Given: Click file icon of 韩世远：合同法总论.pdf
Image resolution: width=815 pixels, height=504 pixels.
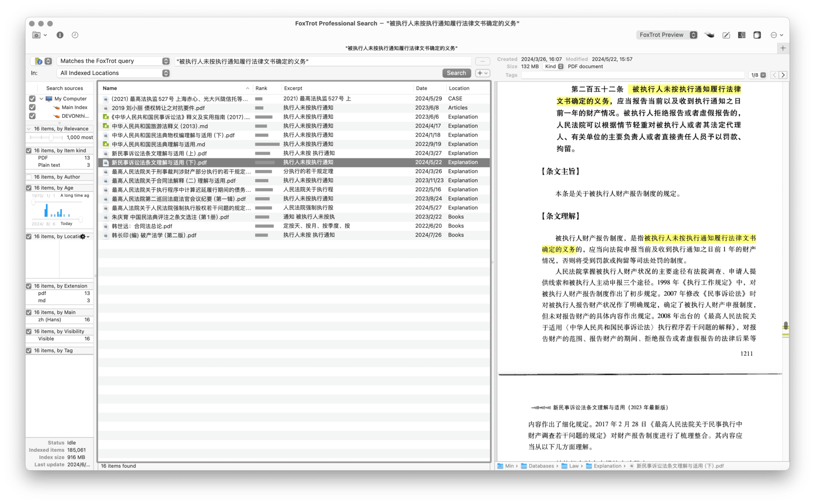Looking at the screenshot, I should 105,226.
